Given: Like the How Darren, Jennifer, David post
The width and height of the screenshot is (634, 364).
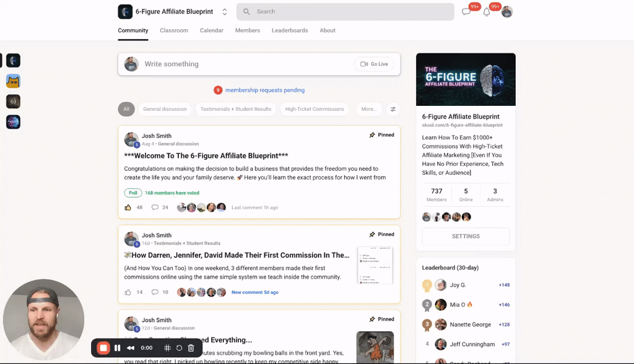Looking at the screenshot, I should pos(128,292).
